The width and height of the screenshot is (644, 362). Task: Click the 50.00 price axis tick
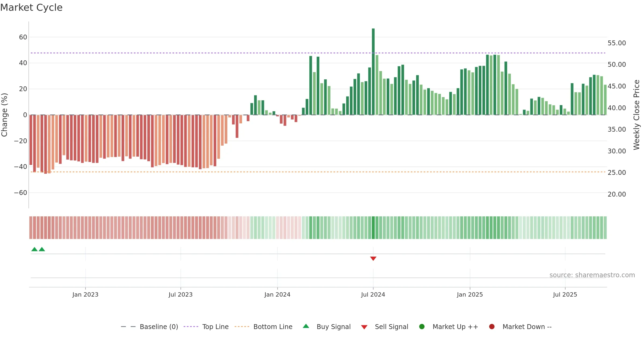coord(617,65)
